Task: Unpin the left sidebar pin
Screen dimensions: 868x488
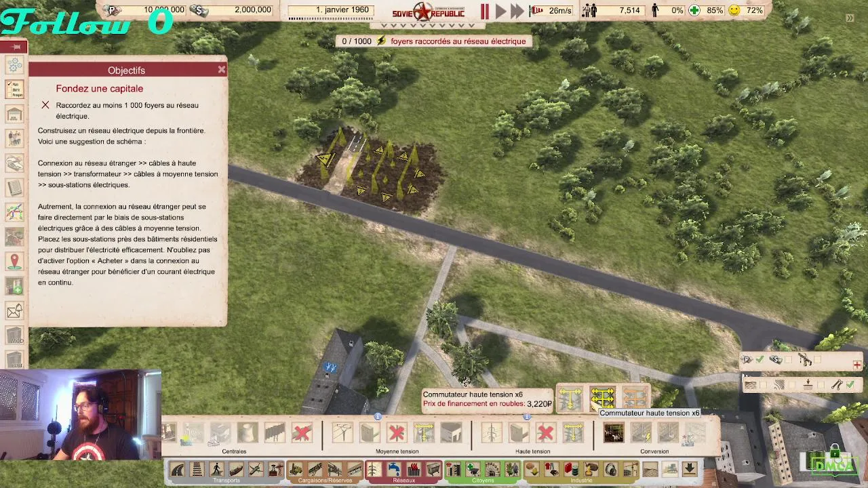Action: [x=16, y=47]
